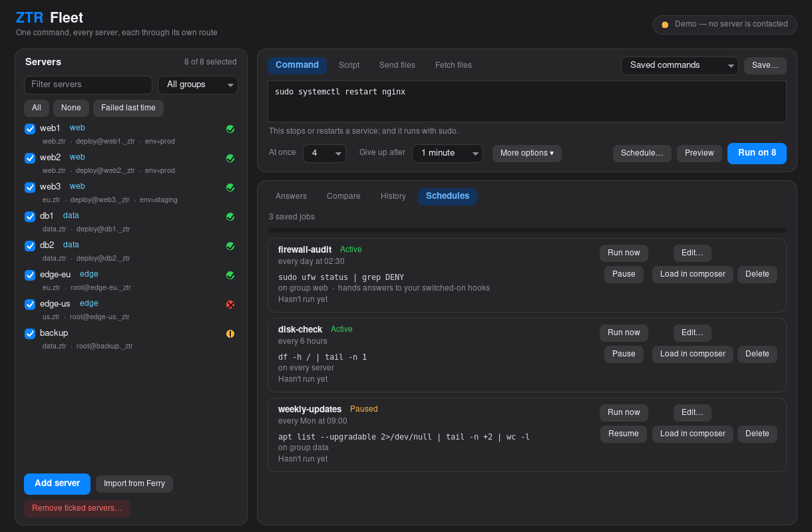Open the Compare tab

point(343,196)
